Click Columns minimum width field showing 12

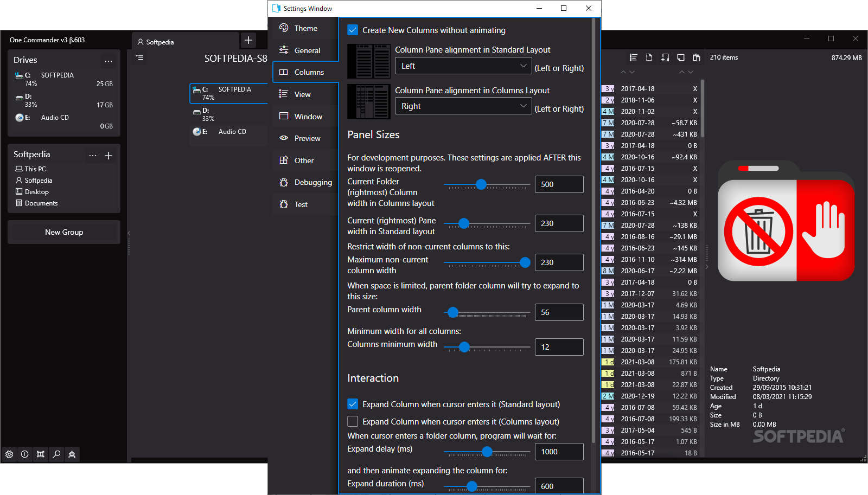(x=559, y=347)
